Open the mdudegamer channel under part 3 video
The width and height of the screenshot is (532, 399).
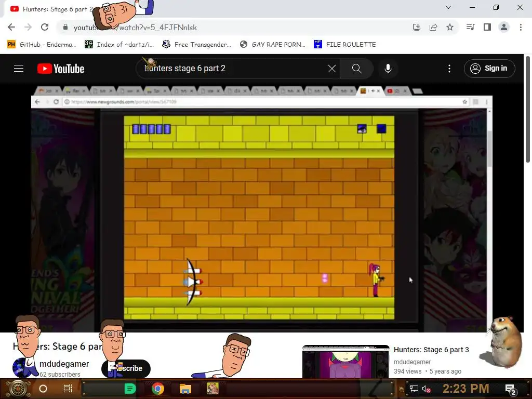click(x=412, y=362)
